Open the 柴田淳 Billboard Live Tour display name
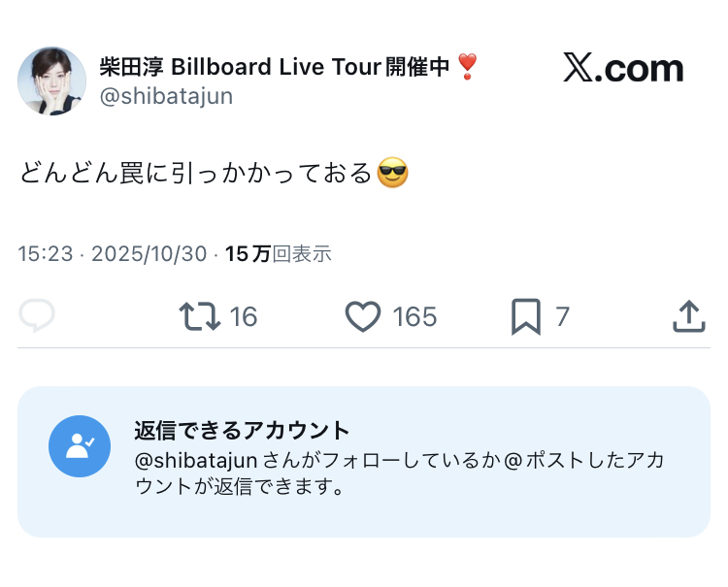 click(x=275, y=67)
